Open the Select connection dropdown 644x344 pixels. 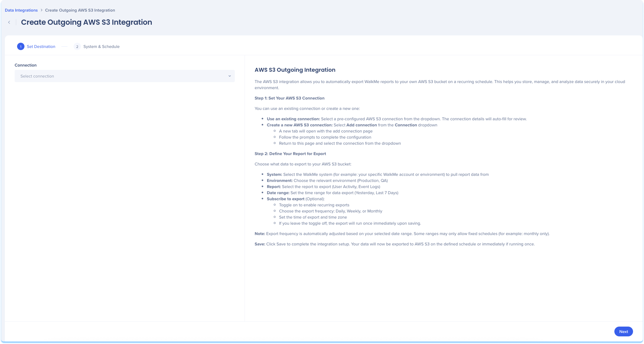coord(125,76)
